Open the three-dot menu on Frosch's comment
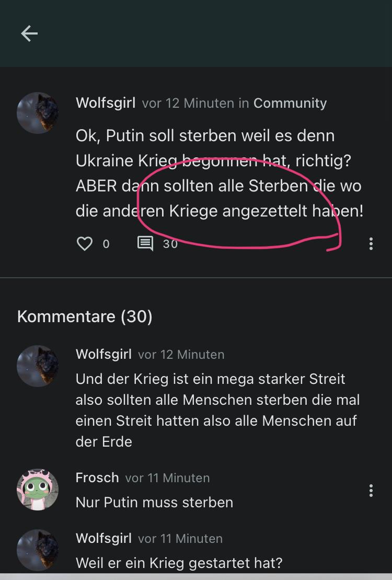The width and height of the screenshot is (392, 580). click(x=371, y=491)
